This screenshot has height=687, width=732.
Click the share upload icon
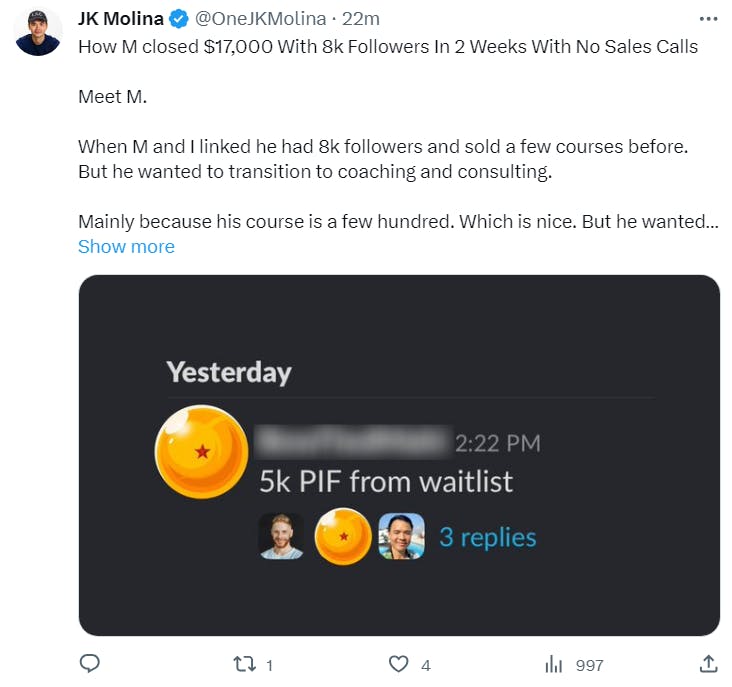coord(707,664)
